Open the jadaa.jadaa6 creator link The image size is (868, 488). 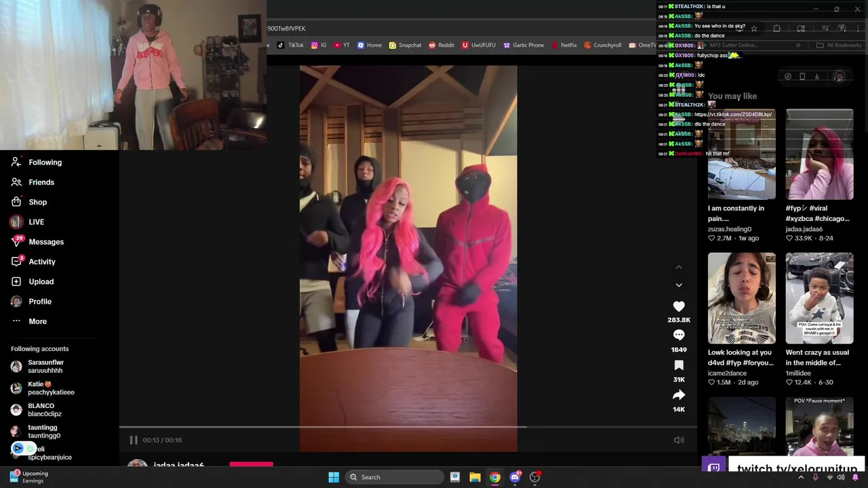(x=804, y=229)
